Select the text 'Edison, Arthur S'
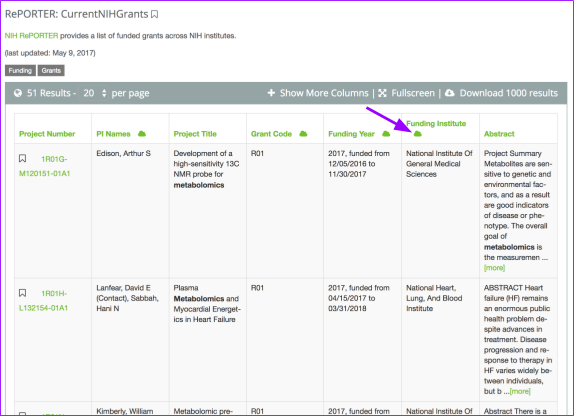 pos(123,153)
